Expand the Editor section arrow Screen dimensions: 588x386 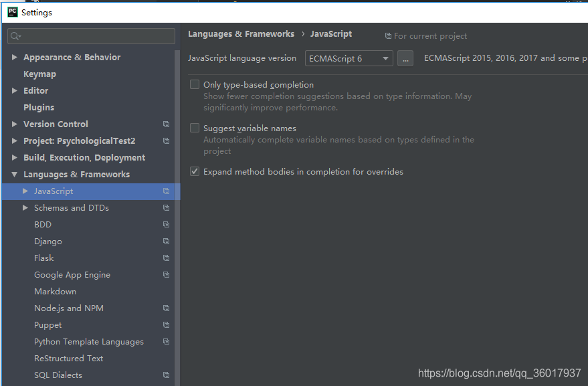14,90
